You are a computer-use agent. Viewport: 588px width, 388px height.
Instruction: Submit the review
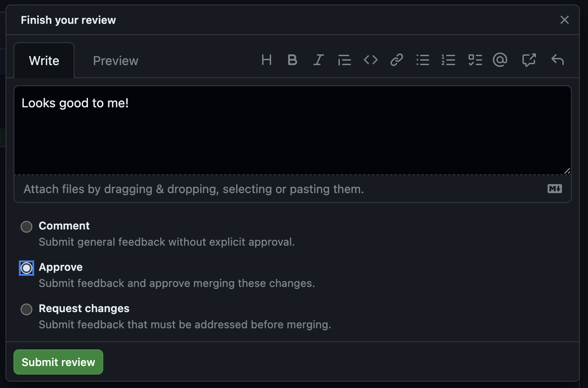[58, 362]
